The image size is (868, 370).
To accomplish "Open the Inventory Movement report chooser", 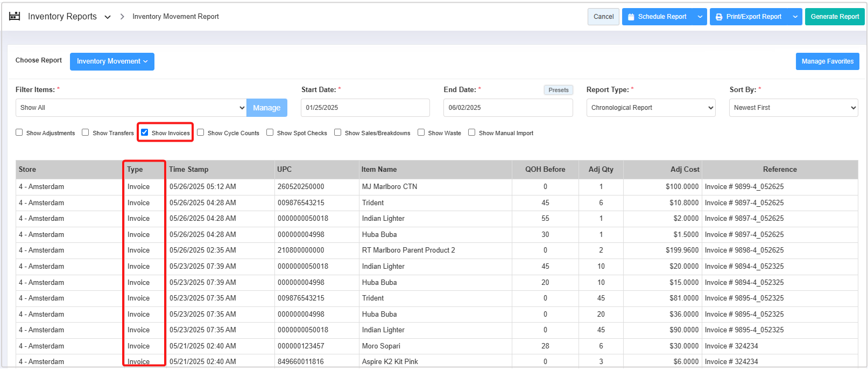I will pos(112,61).
